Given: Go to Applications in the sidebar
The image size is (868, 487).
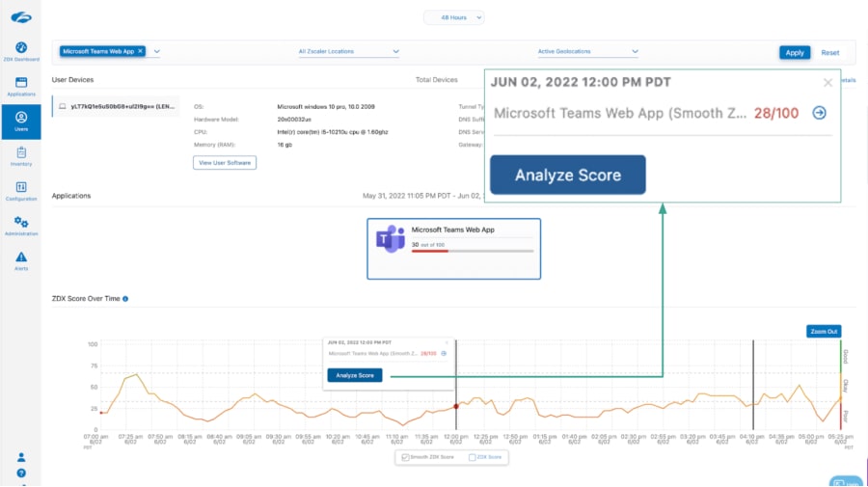Looking at the screenshot, I should (x=21, y=86).
